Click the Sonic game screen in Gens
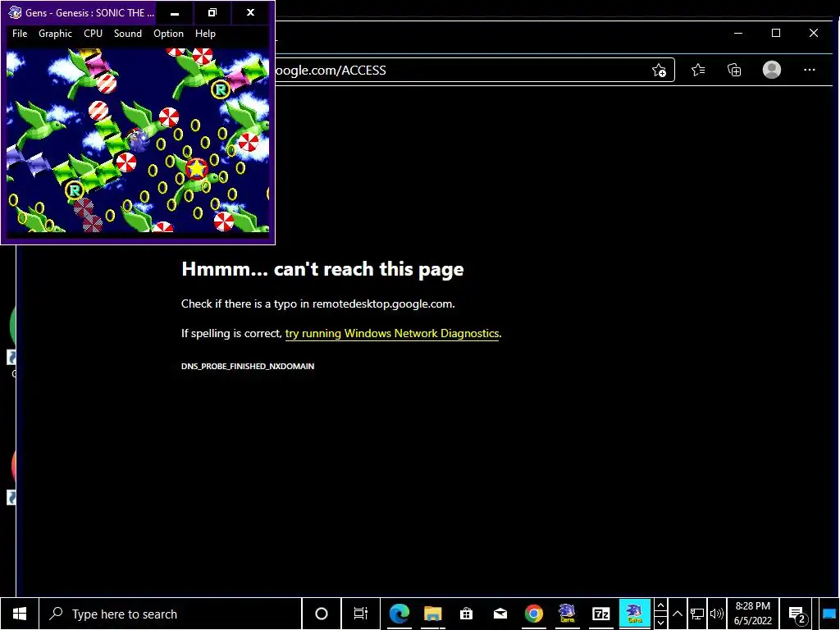This screenshot has width=840, height=630. (x=138, y=140)
